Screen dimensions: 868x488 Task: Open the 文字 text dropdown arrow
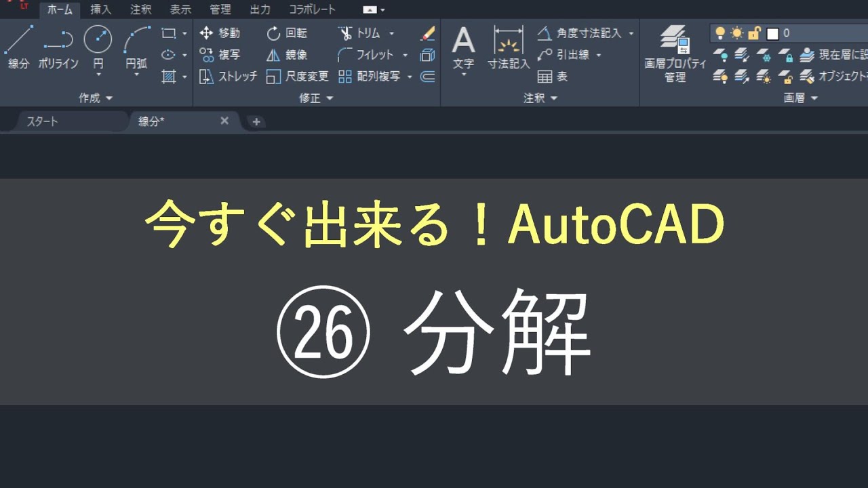tap(464, 74)
